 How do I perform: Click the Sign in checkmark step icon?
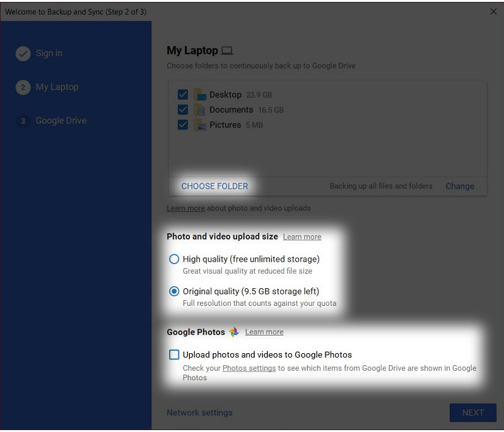[x=23, y=54]
